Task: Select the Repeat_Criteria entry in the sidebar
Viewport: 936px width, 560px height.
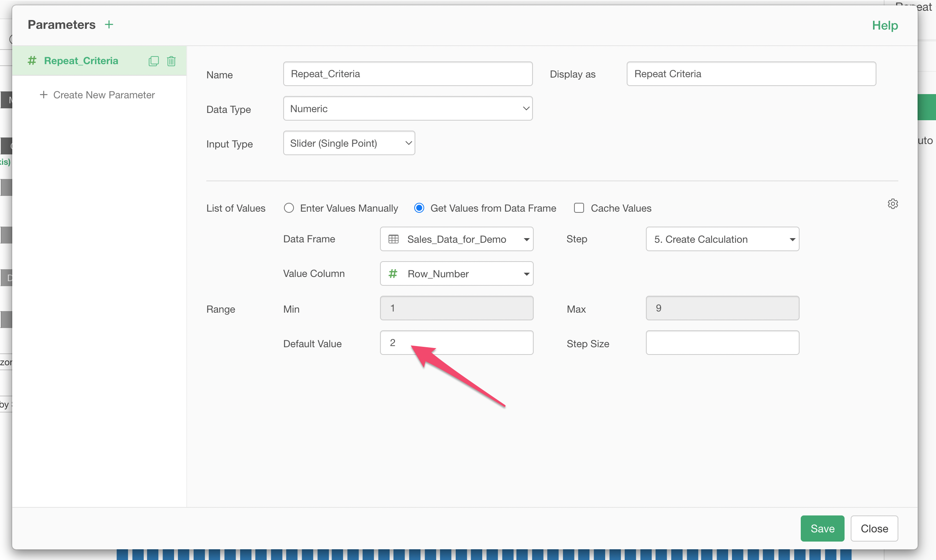Action: [81, 60]
